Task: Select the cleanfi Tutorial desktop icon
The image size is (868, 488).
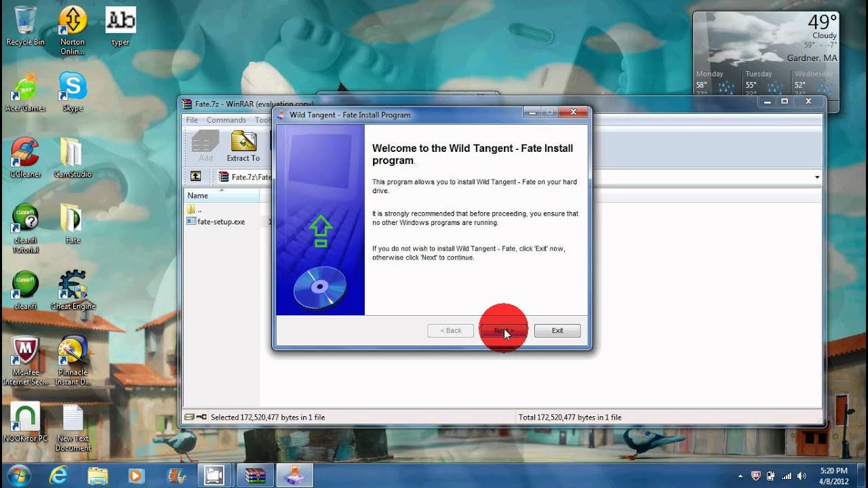Action: pyautogui.click(x=25, y=228)
